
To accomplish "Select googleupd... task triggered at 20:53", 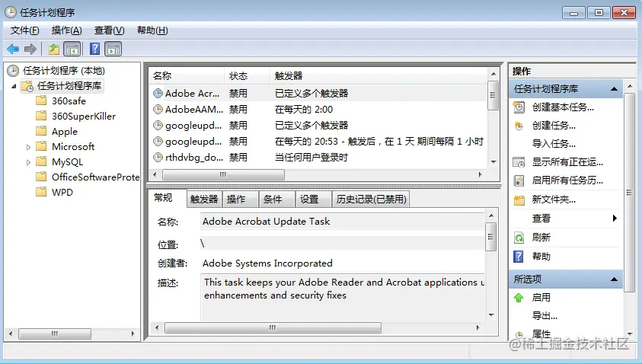I will coord(318,142).
